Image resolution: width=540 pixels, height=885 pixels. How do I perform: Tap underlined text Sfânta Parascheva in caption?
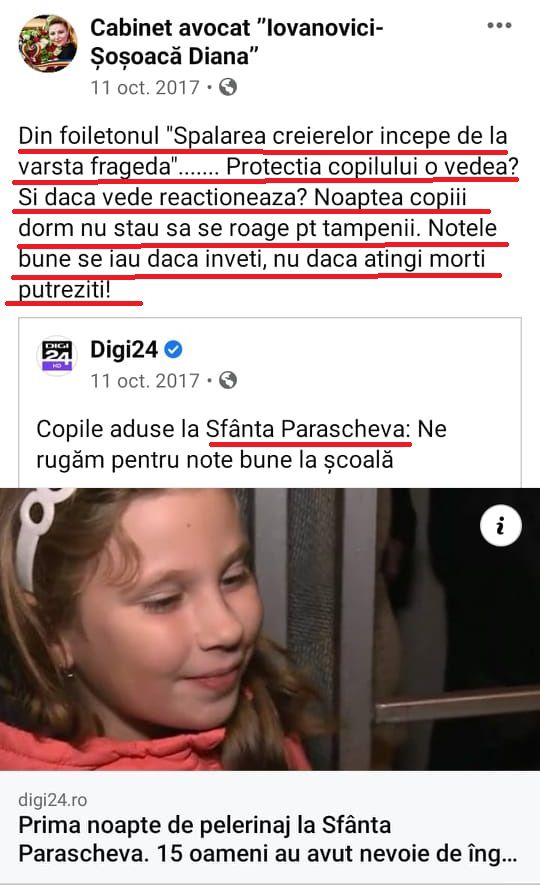(308, 430)
